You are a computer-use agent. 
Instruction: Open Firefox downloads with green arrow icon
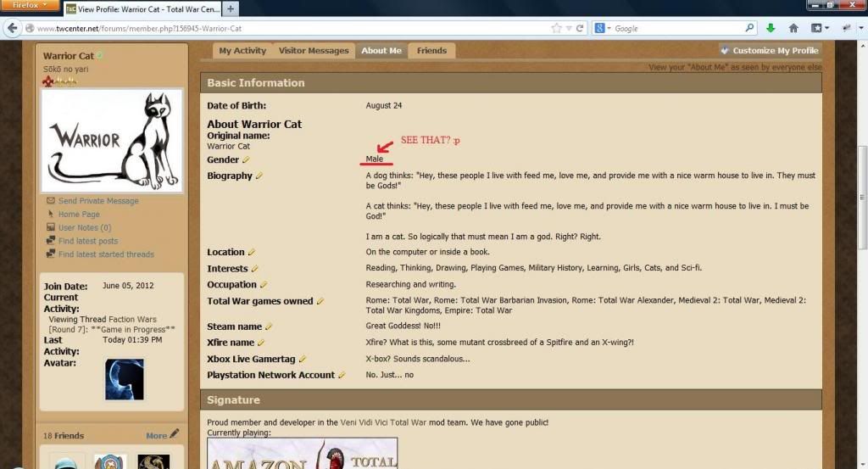click(771, 28)
